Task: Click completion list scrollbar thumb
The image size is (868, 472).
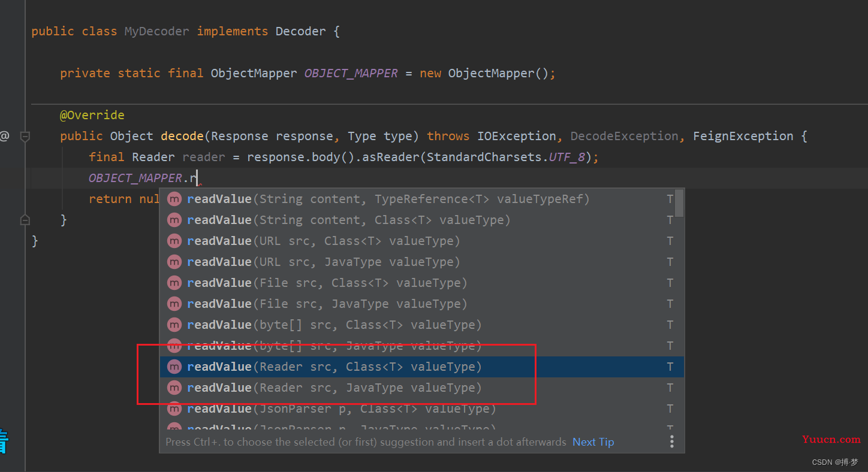Action: 679,204
